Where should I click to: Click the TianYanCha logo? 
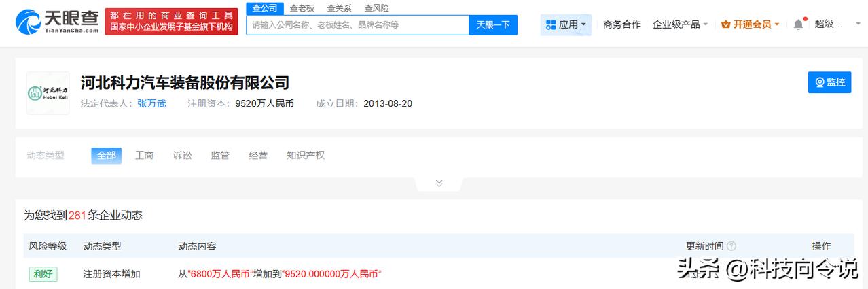click(x=56, y=21)
